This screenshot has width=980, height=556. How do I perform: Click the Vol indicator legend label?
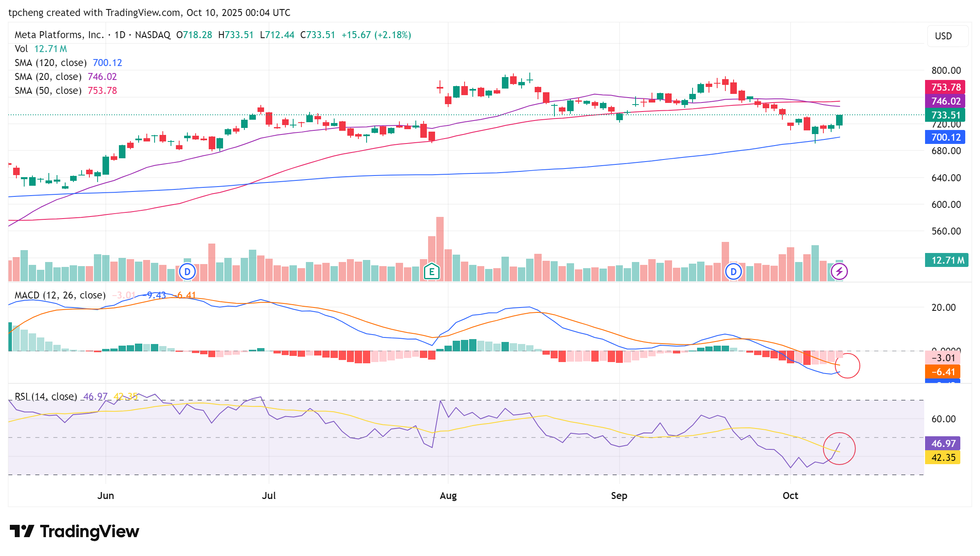click(x=21, y=49)
